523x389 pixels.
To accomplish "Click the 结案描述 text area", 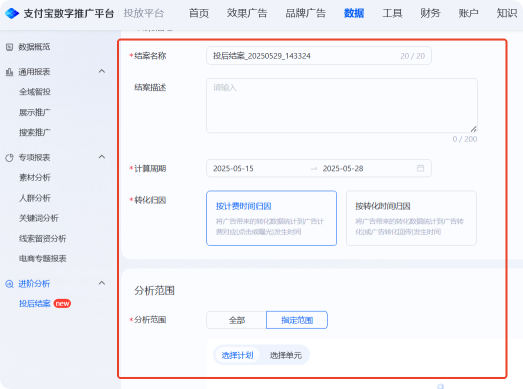I will (342, 105).
